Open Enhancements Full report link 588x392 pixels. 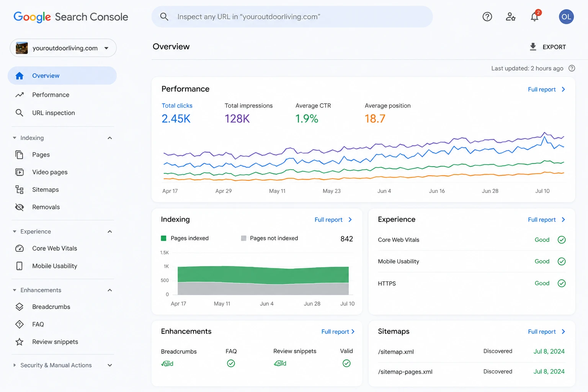338,332
